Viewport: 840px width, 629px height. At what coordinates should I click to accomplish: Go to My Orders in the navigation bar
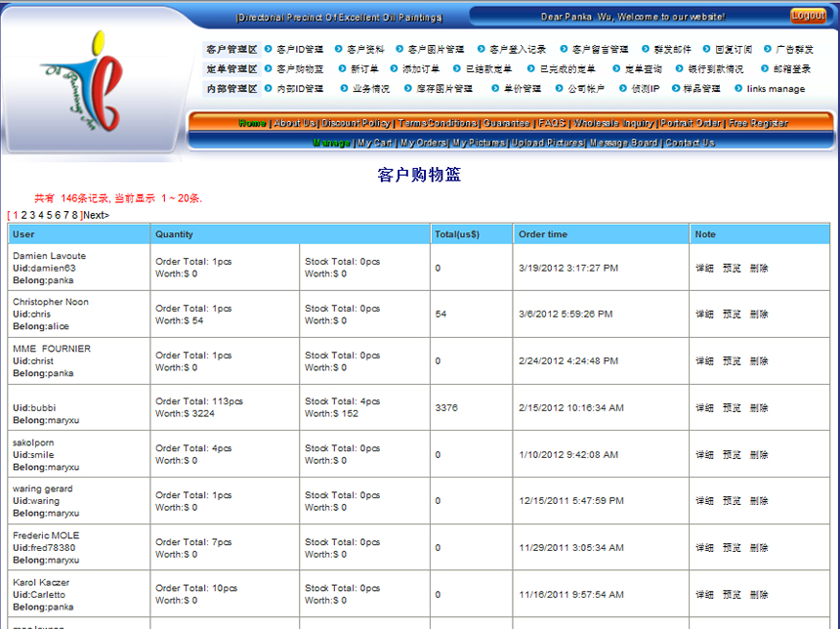423,143
